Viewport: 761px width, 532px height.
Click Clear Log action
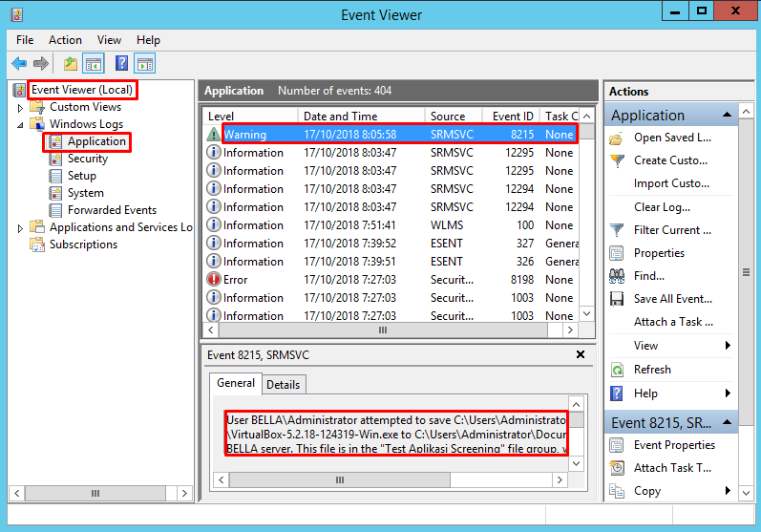[662, 207]
